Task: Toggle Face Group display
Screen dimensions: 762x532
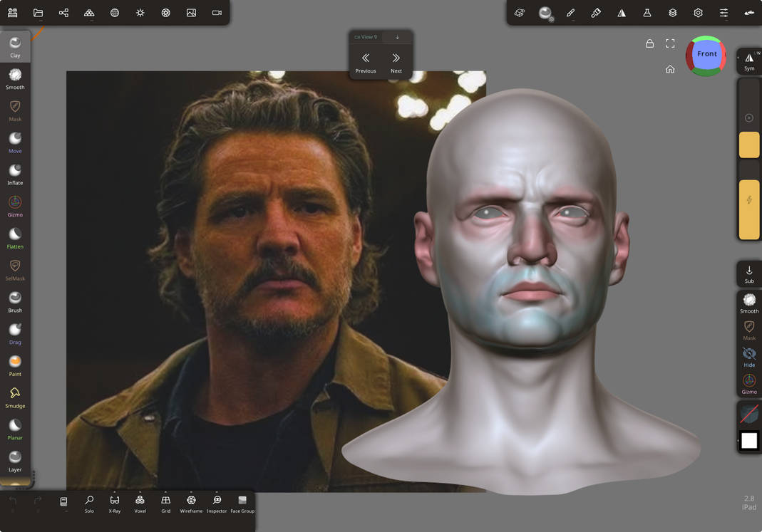Action: pos(242,504)
